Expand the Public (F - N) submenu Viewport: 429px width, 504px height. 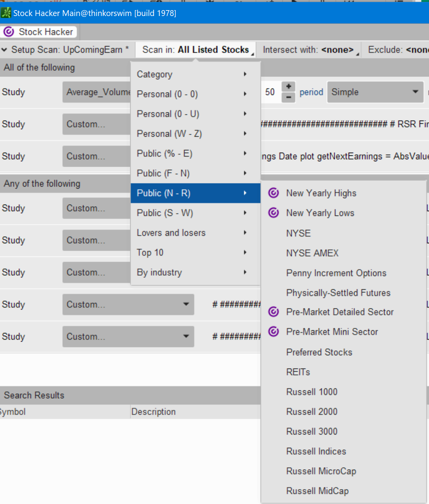click(195, 173)
